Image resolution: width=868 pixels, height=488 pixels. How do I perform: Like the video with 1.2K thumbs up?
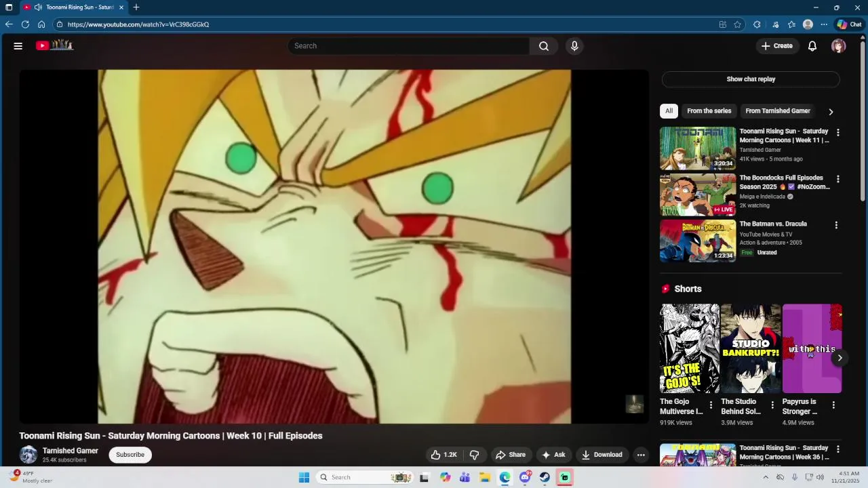[x=443, y=455]
